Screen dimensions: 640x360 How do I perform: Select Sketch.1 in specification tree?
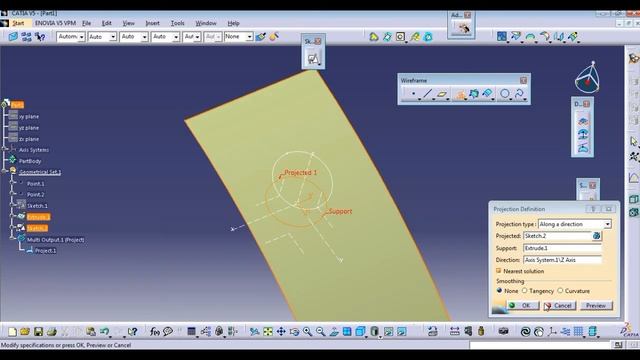click(37, 206)
